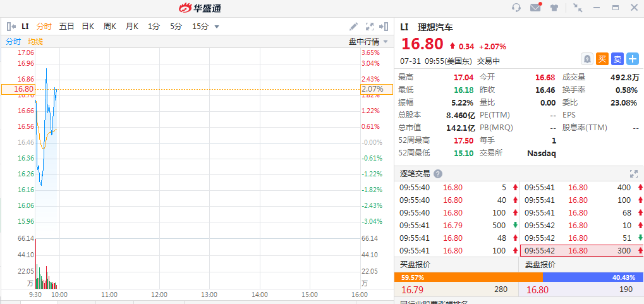Click the blue 卖 sell button
The image size is (644, 304).
point(617,59)
